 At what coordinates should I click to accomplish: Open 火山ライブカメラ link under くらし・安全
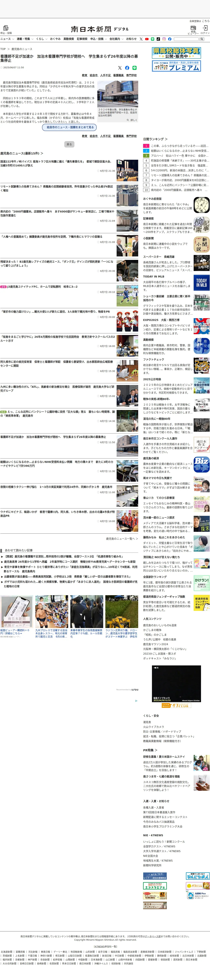tap(154, 727)
